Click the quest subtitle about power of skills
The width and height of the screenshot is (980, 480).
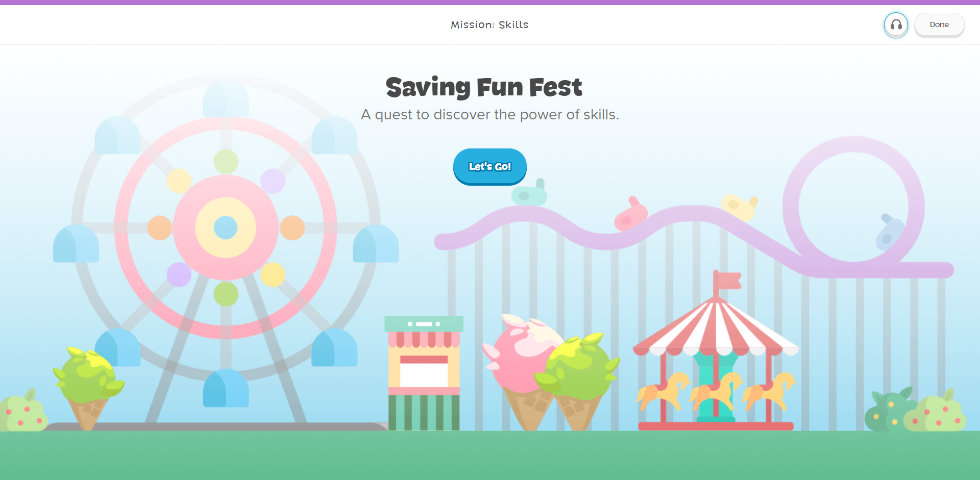tap(489, 114)
